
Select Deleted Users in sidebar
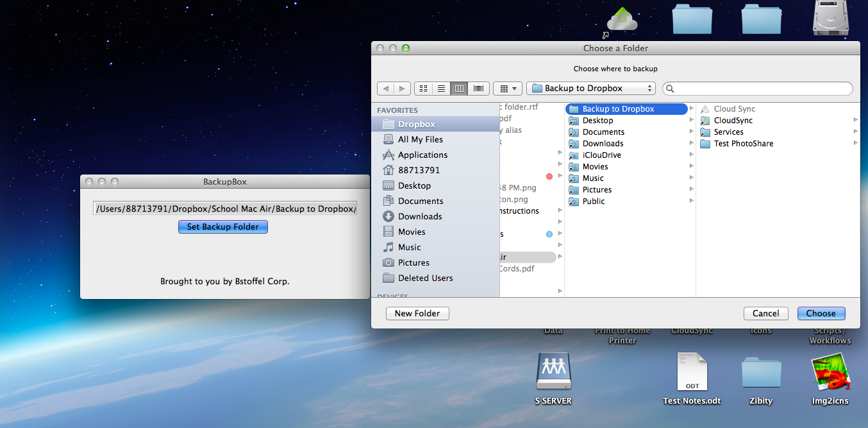435,278
